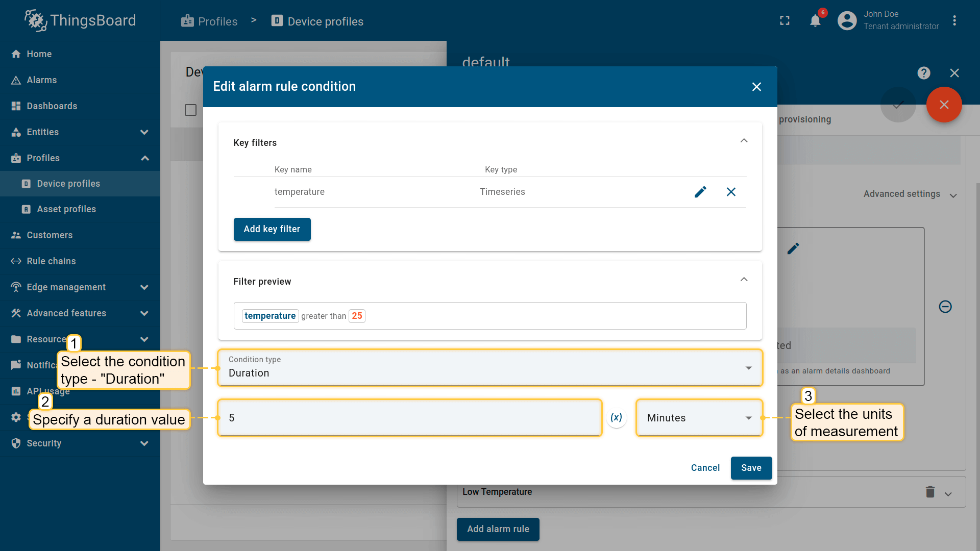Screen dimensions: 980x551
Task: Open the Condition type dropdown
Action: [489, 368]
